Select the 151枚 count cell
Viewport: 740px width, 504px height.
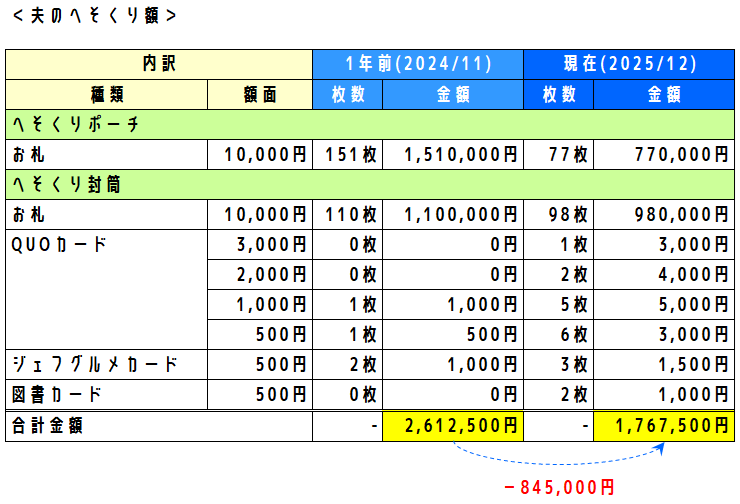pyautogui.click(x=347, y=155)
